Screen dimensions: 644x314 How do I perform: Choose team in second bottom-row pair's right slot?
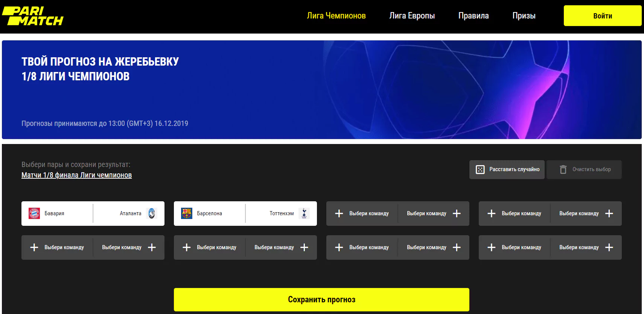coord(281,247)
